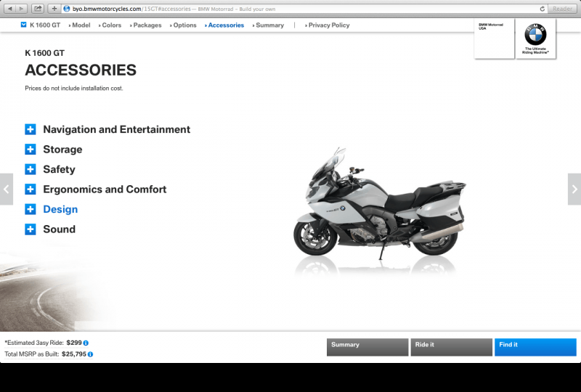This screenshot has width=581, height=392.
Task: Click the globe site icon in address bar
Action: click(67, 9)
